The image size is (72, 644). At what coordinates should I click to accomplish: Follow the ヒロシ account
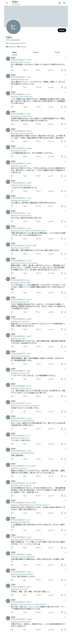click(62, 30)
